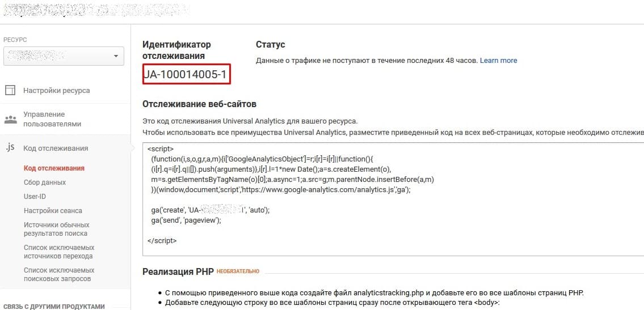Open the РЕСУРС dropdown arrow

pos(116,56)
